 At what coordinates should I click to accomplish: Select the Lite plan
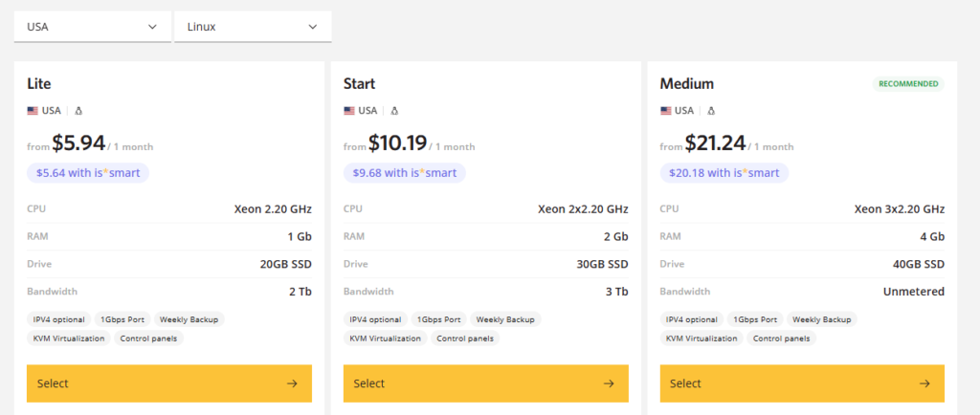coord(169,383)
